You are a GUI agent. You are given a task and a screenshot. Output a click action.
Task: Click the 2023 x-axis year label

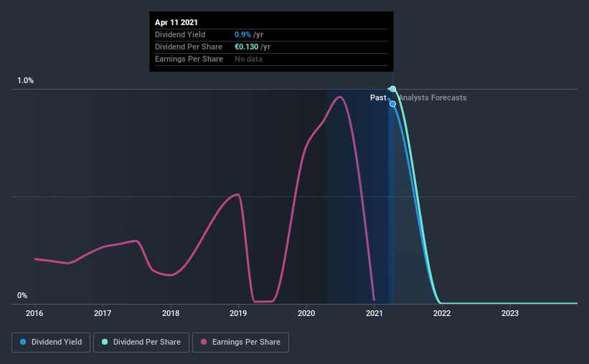click(x=510, y=313)
